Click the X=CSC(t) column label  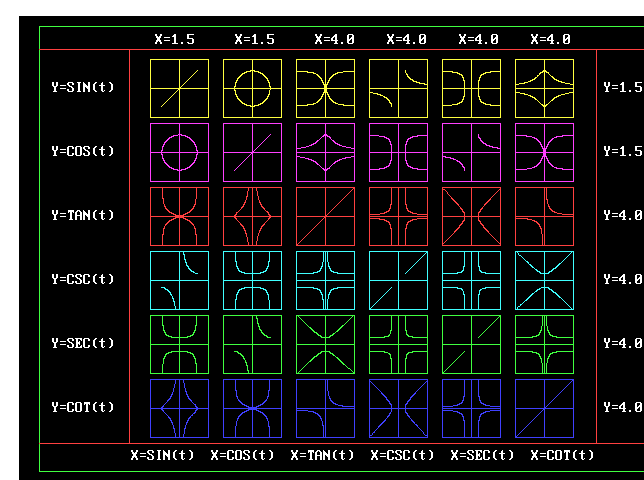coord(402,455)
